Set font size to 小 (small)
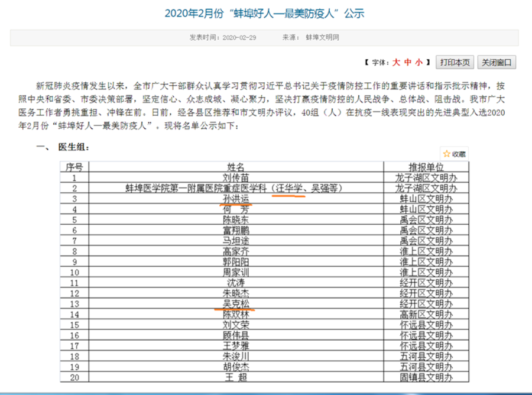This screenshot has height=395, width=532. tap(419, 62)
